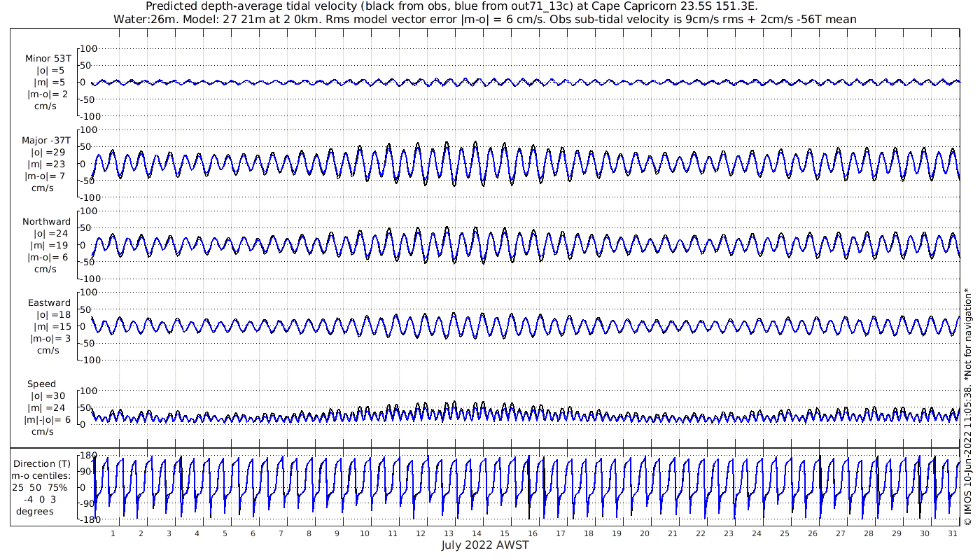Click day "13" on the date axis

(x=449, y=533)
